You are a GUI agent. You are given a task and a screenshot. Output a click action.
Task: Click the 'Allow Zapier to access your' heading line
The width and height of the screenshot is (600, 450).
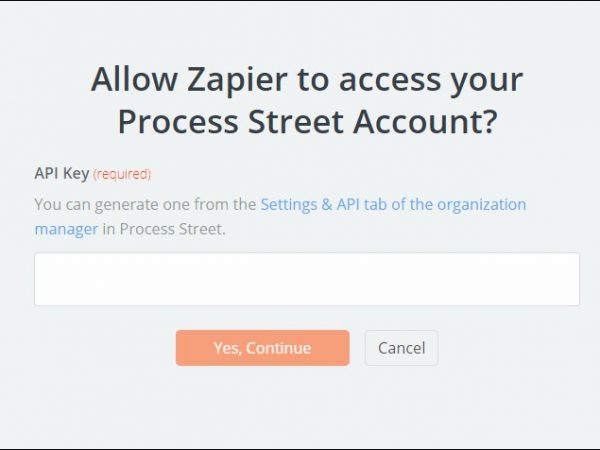(306, 80)
